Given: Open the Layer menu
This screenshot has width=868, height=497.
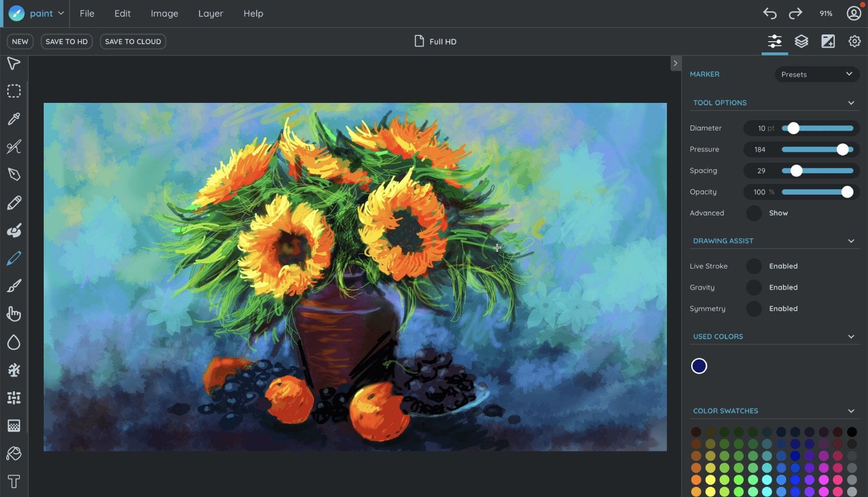Looking at the screenshot, I should pos(210,13).
